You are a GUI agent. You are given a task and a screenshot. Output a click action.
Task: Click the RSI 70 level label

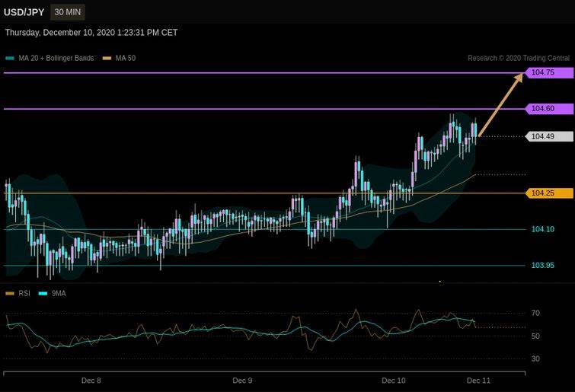(x=535, y=314)
